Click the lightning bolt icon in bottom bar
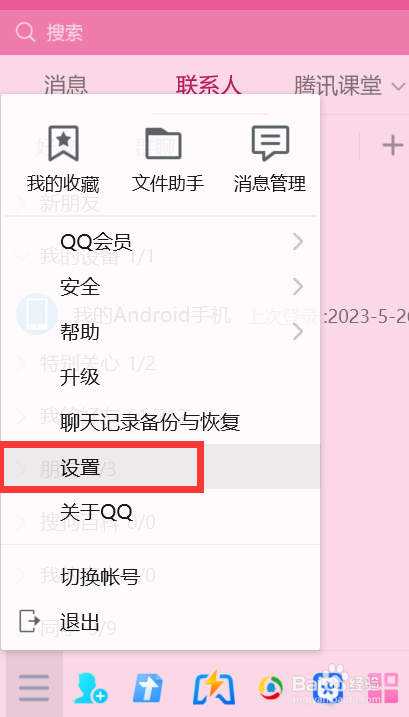Viewport: 409px width, 717px height. [x=214, y=687]
